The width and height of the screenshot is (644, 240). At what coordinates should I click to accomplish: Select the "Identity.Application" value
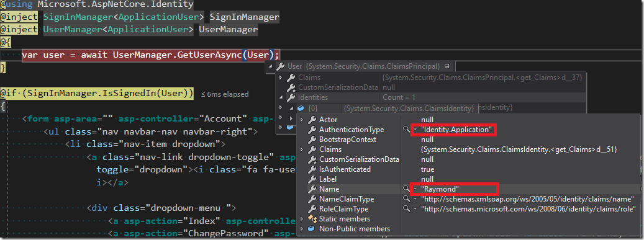tap(456, 130)
